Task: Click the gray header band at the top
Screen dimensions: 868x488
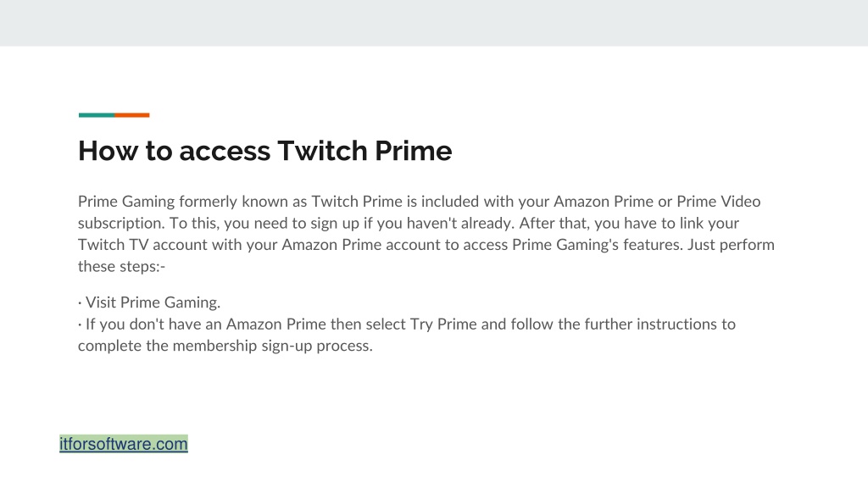Action: click(434, 23)
